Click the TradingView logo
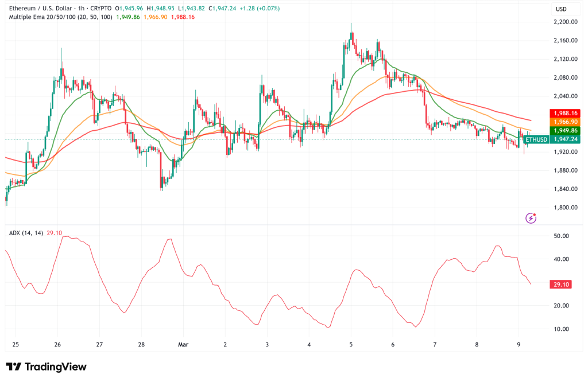This screenshot has height=382, width=588. coord(45,367)
